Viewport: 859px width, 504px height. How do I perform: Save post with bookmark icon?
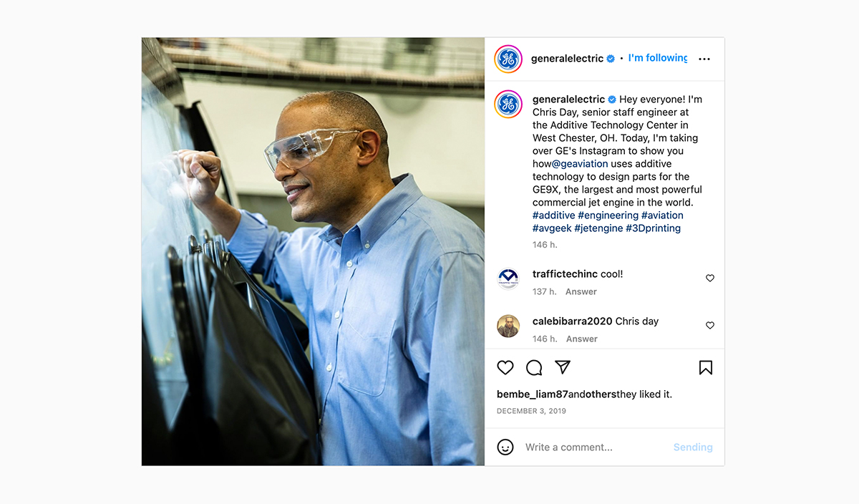706,367
